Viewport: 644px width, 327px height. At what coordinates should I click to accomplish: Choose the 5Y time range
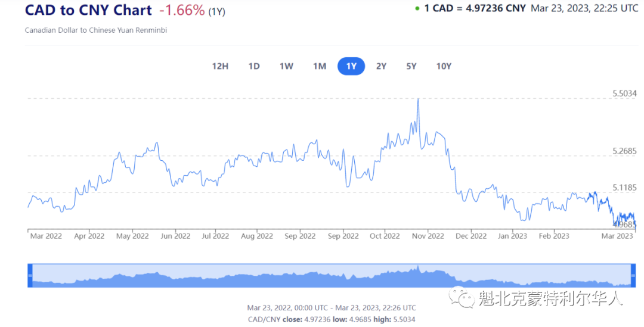click(411, 66)
